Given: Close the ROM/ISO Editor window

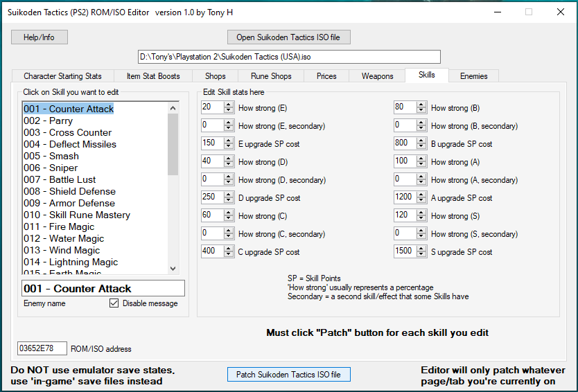Looking at the screenshot, I should click(x=560, y=12).
